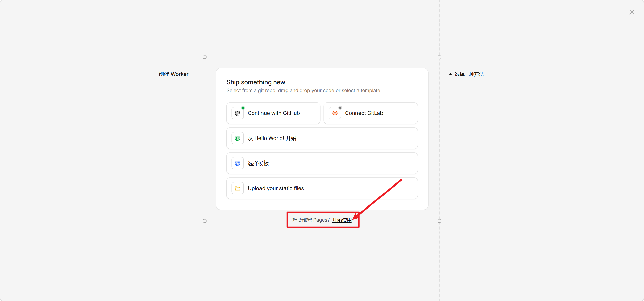Select the 选择一种方法 step item

[x=469, y=74]
